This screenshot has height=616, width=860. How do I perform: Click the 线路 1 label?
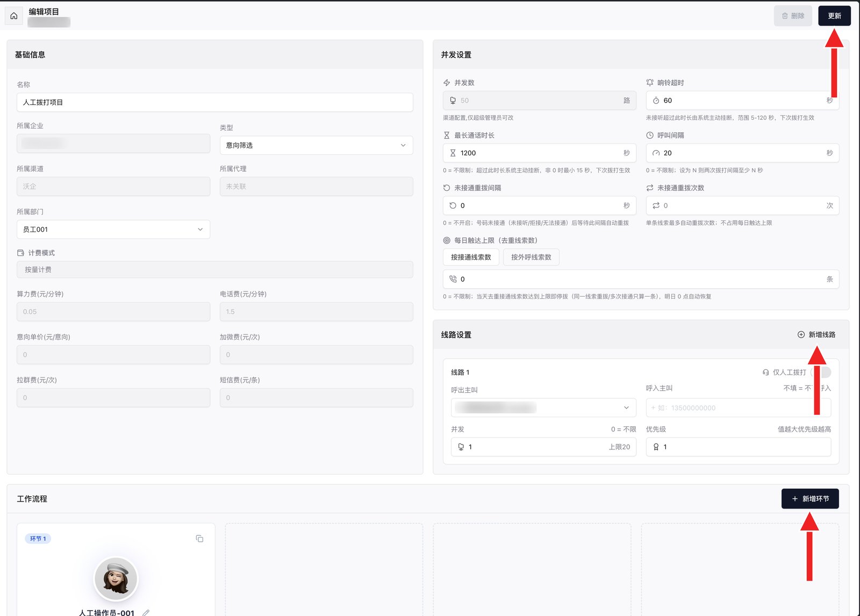460,372
